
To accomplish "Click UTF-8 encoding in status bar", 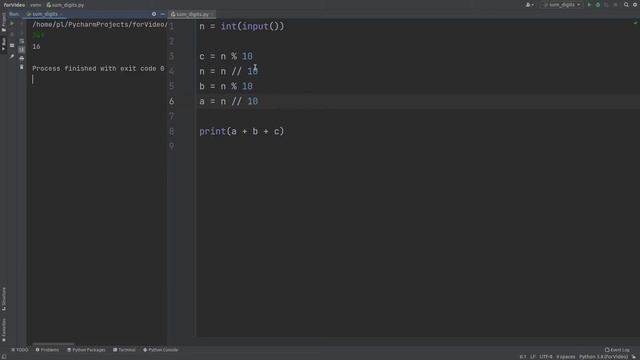I will tap(546, 357).
